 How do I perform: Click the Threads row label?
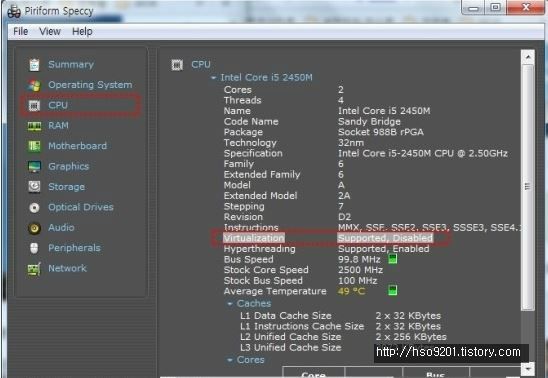(243, 100)
